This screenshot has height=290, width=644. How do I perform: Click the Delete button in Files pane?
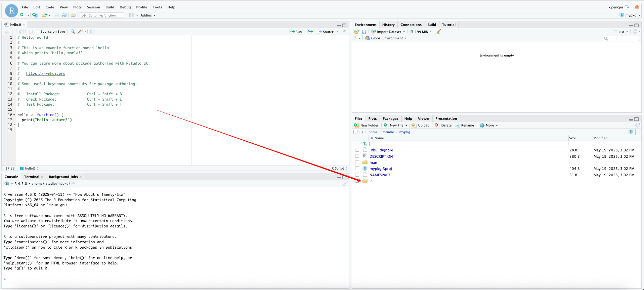(x=443, y=125)
